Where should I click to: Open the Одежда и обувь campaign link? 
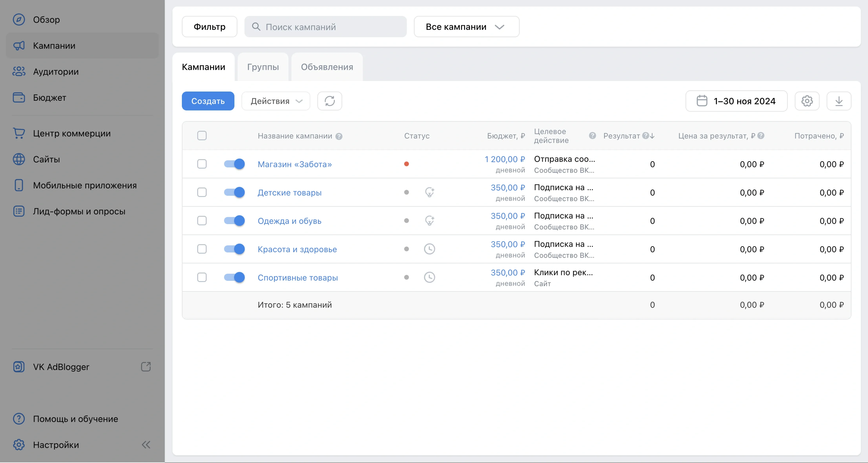pyautogui.click(x=290, y=221)
